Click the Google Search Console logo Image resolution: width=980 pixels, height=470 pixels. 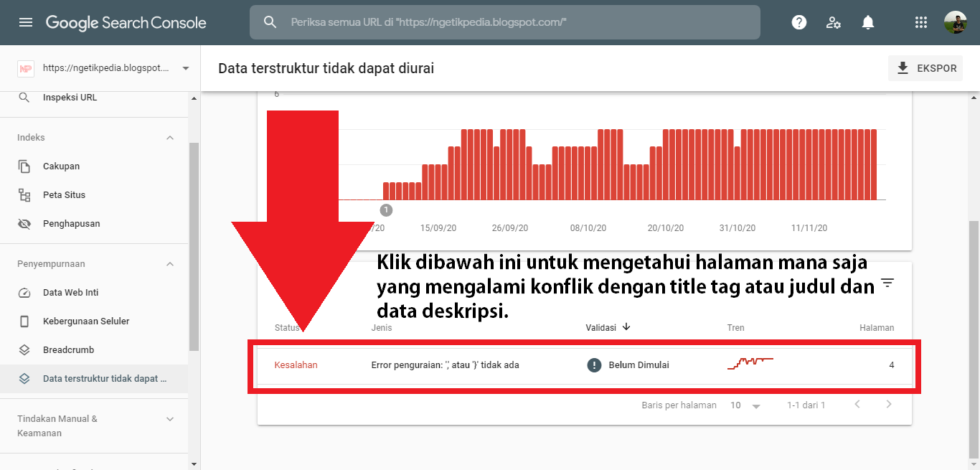tap(126, 22)
